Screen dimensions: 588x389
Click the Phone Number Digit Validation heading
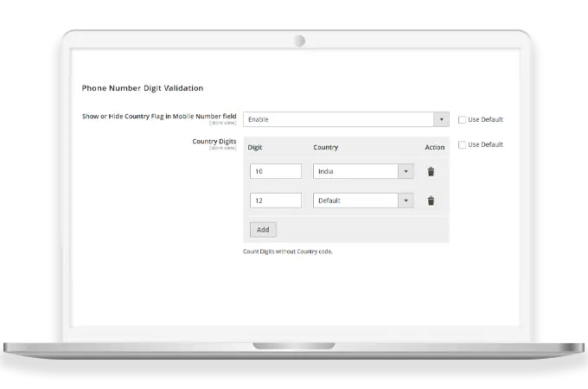(x=143, y=88)
